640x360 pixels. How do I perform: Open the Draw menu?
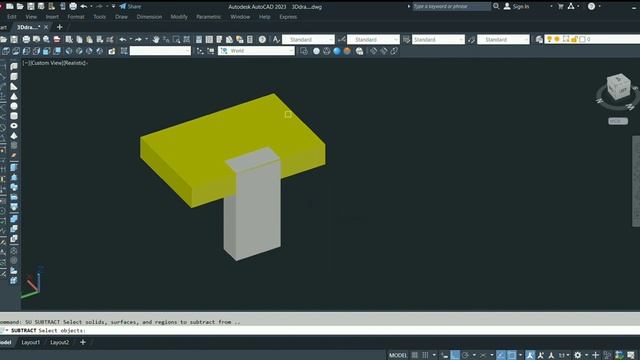click(x=121, y=17)
